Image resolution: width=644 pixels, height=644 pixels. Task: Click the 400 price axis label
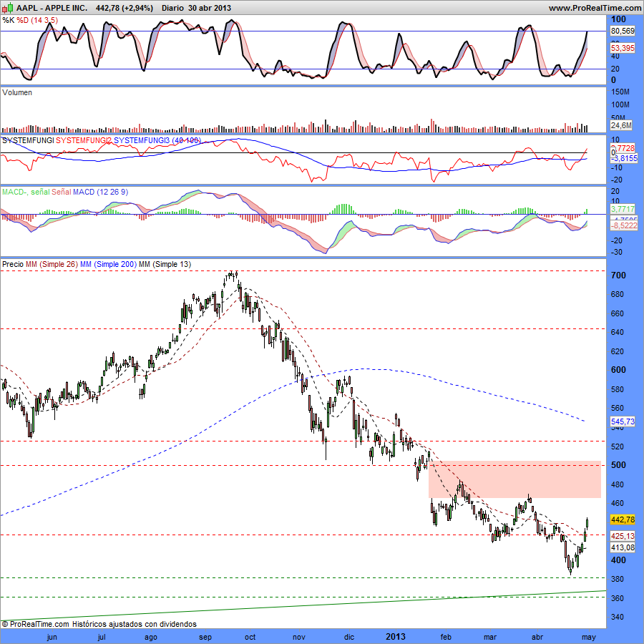[618, 560]
